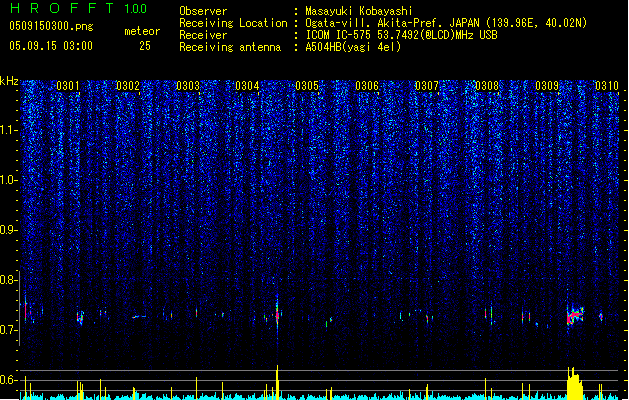629x400 pixels.
Task: Click the Receiving antenna label
Action: 230,47
